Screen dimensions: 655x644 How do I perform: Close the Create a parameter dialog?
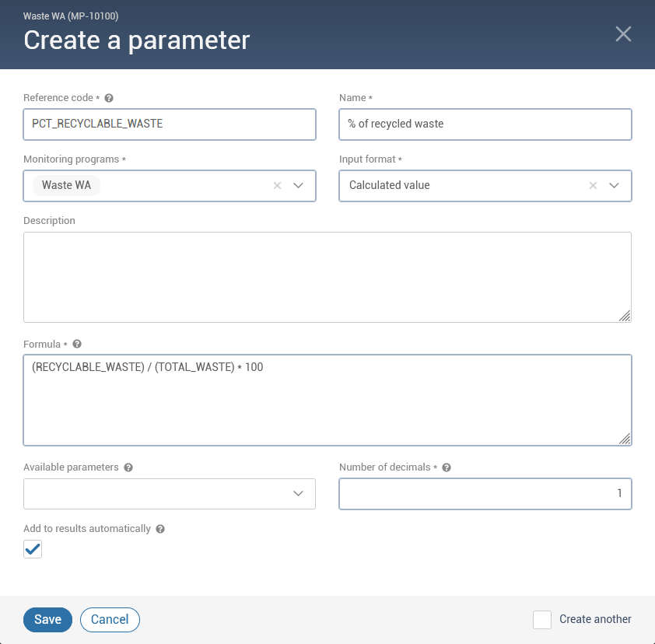pos(623,33)
